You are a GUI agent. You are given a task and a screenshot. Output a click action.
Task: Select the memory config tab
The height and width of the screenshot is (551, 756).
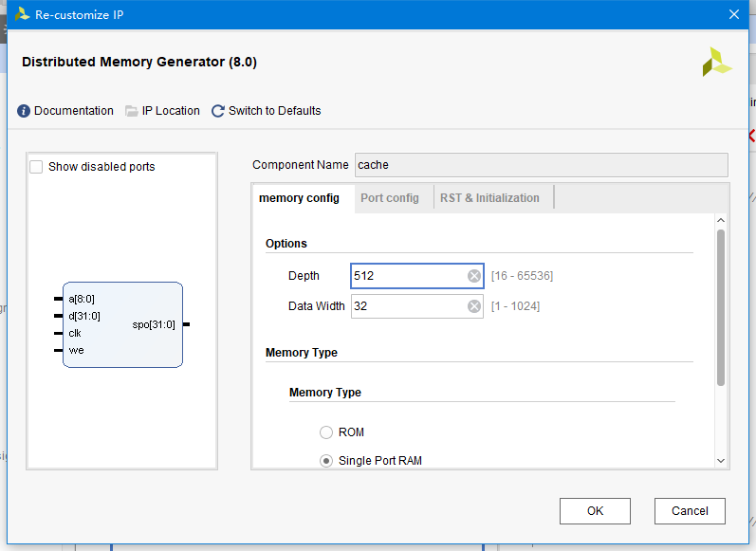pos(299,198)
